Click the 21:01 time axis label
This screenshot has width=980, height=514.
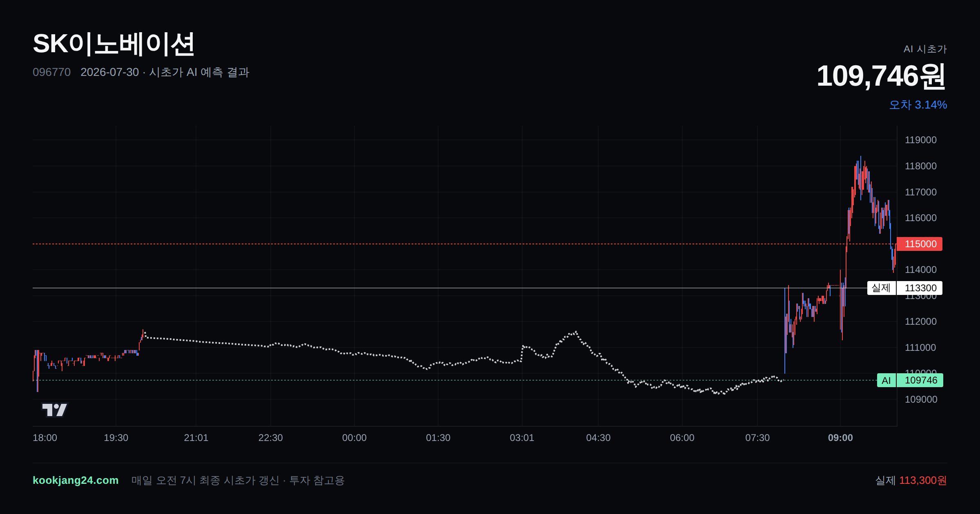click(196, 438)
